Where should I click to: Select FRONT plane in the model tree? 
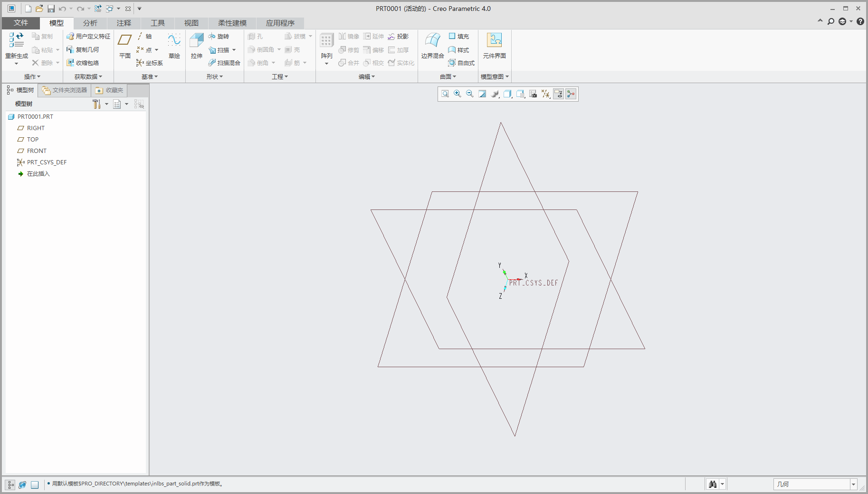tap(37, 151)
